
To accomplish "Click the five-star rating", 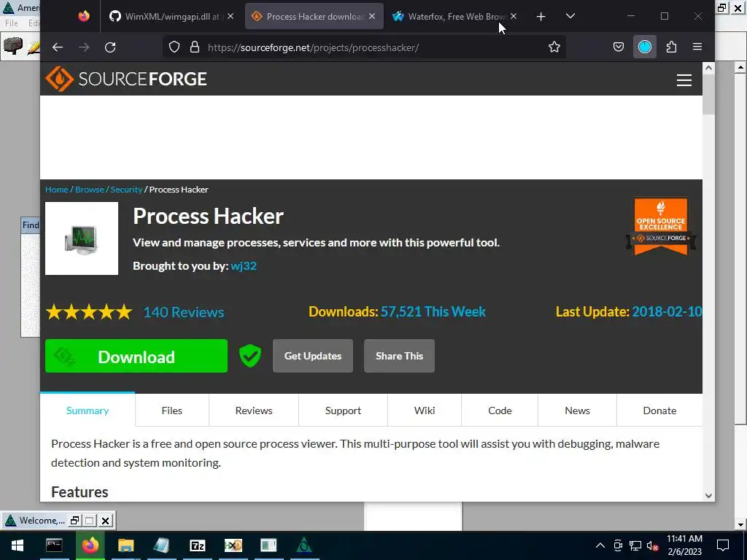I will point(89,312).
